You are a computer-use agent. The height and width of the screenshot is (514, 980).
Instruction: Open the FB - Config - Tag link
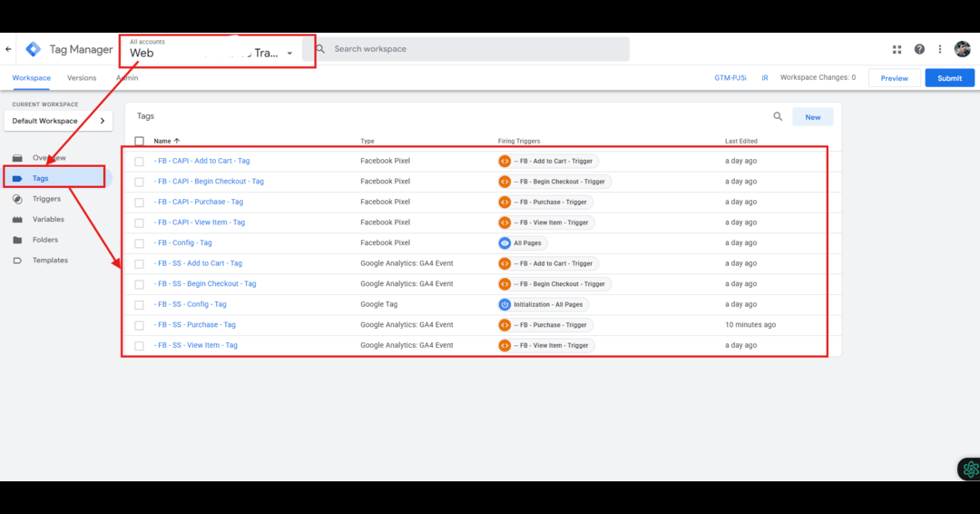click(183, 242)
